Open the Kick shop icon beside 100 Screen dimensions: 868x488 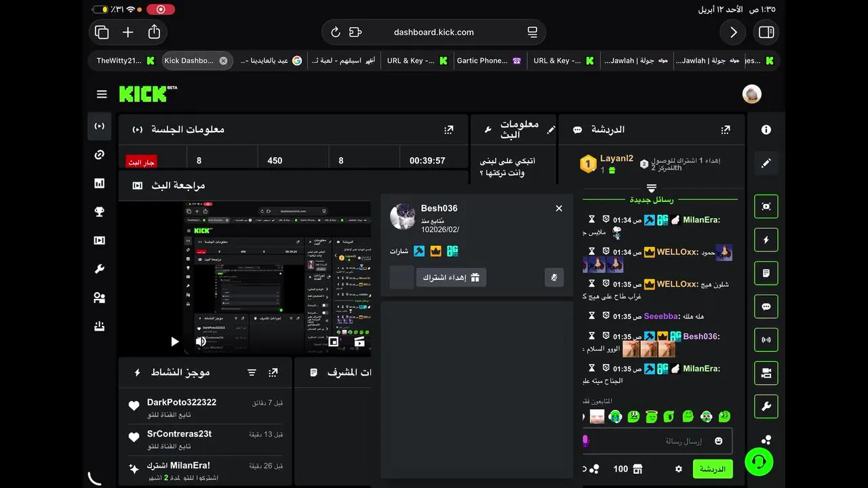pyautogui.click(x=637, y=469)
